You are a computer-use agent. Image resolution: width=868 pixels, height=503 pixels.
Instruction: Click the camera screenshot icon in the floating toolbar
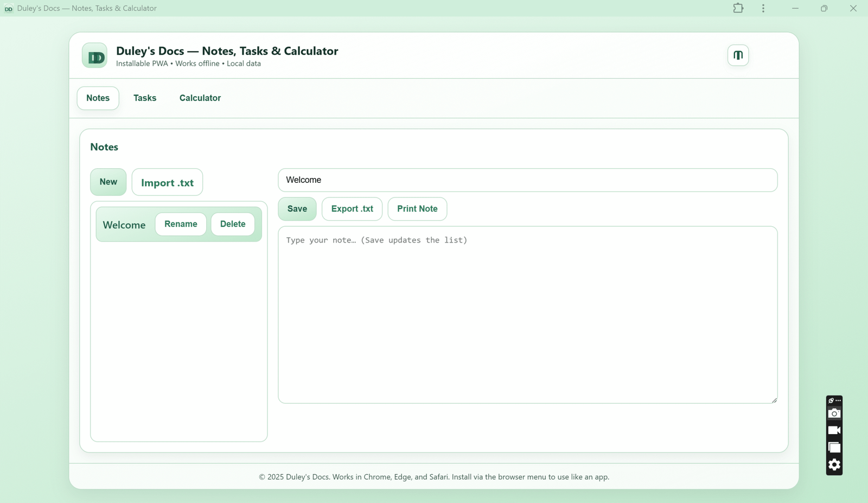click(x=834, y=413)
